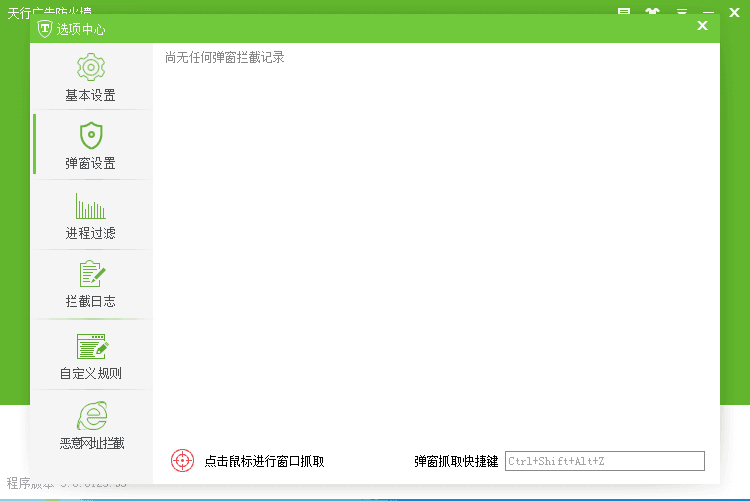
Task: Focus the Ctrl+Shift+Alt+Z hotkey field
Action: tap(604, 461)
